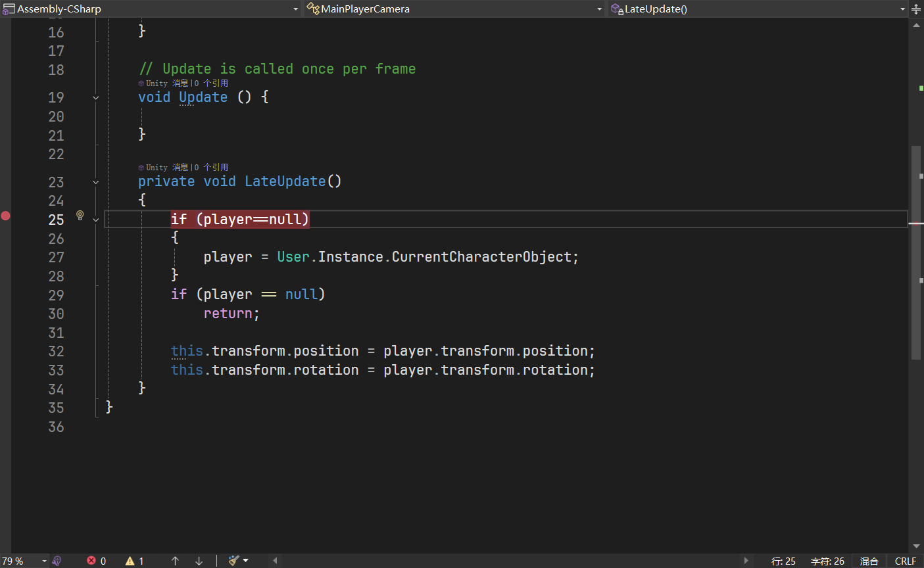Screen dimensions: 924x568
Task: Collapse the LateUpdate method at line 23
Action: [96, 182]
